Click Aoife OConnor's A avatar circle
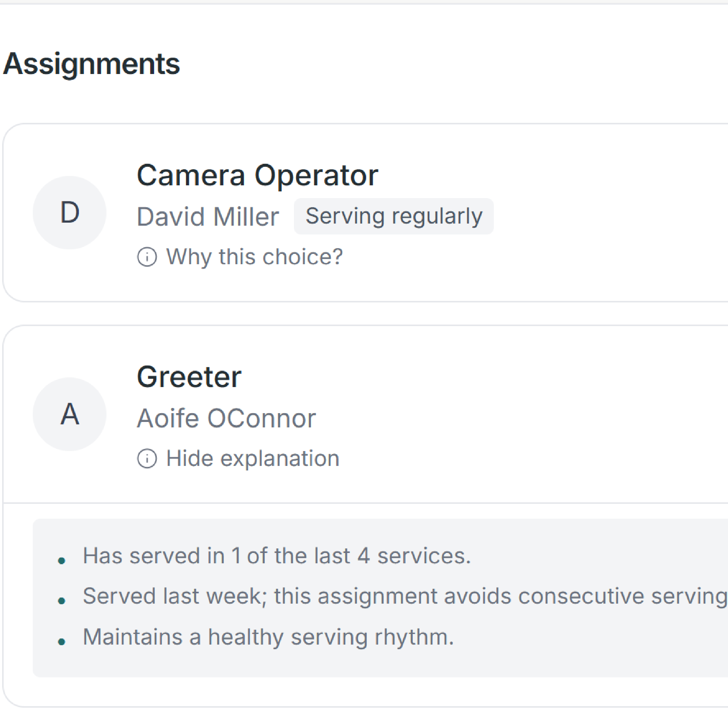 point(69,414)
